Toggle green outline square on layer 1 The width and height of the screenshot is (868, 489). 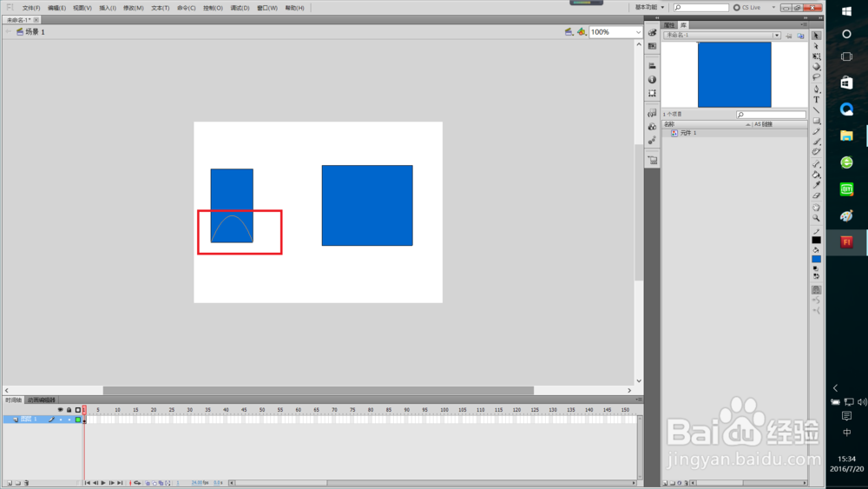[x=78, y=420]
